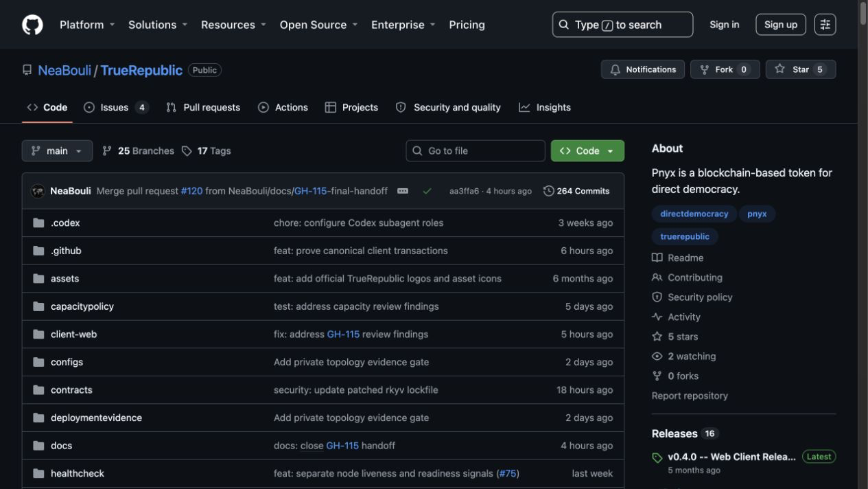This screenshot has width=868, height=489.
Task: Open commit 'security: update patched rkyv lockfile'
Action: 355,389
